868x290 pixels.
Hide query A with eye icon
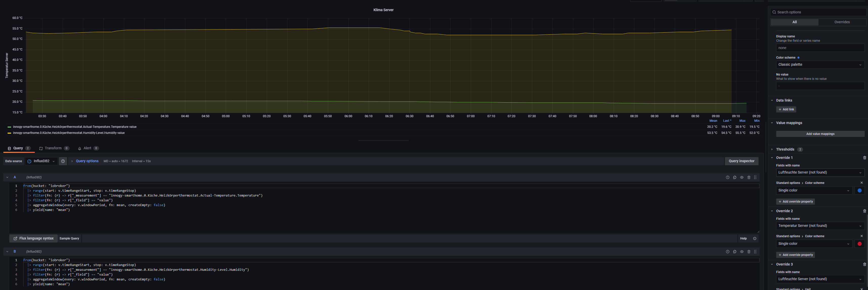click(742, 177)
